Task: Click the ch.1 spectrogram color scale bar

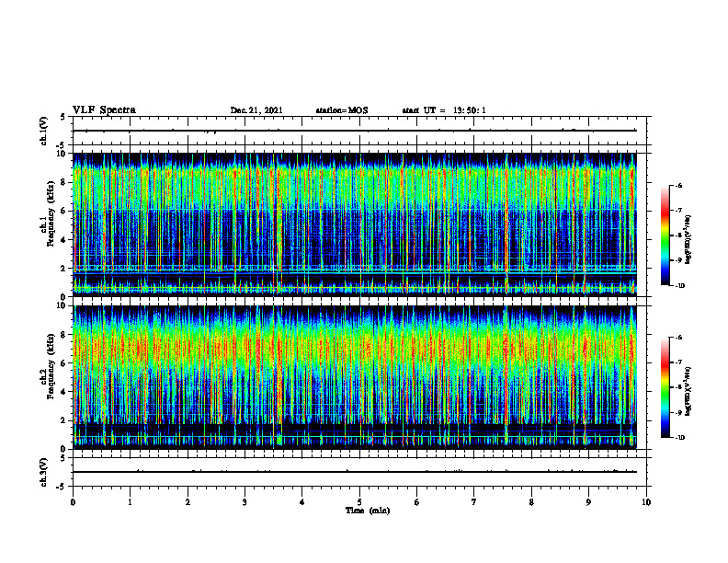Action: pyautogui.click(x=665, y=236)
